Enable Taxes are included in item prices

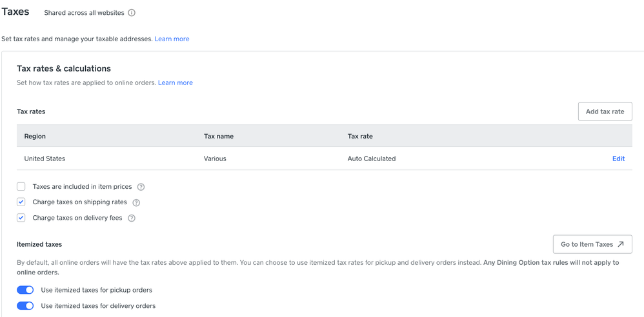21,187
